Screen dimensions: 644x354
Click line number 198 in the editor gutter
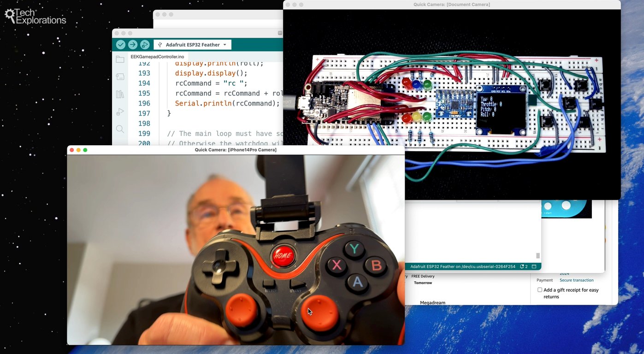144,124
